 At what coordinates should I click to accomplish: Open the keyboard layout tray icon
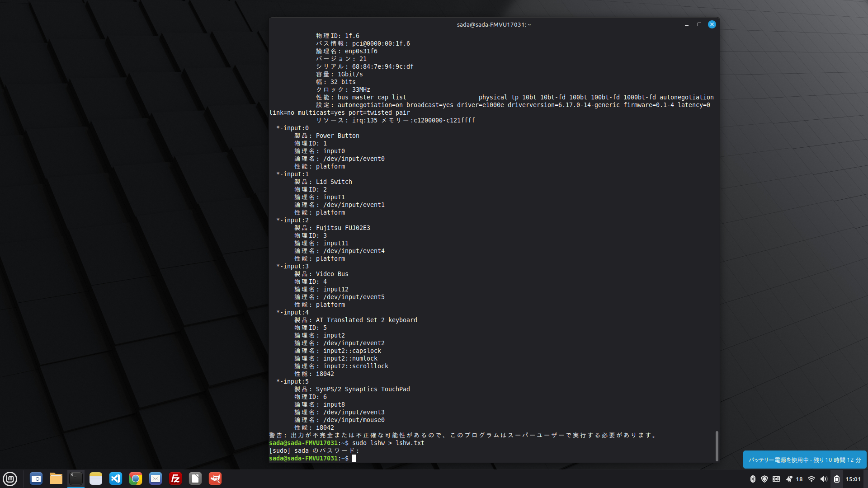(776, 479)
